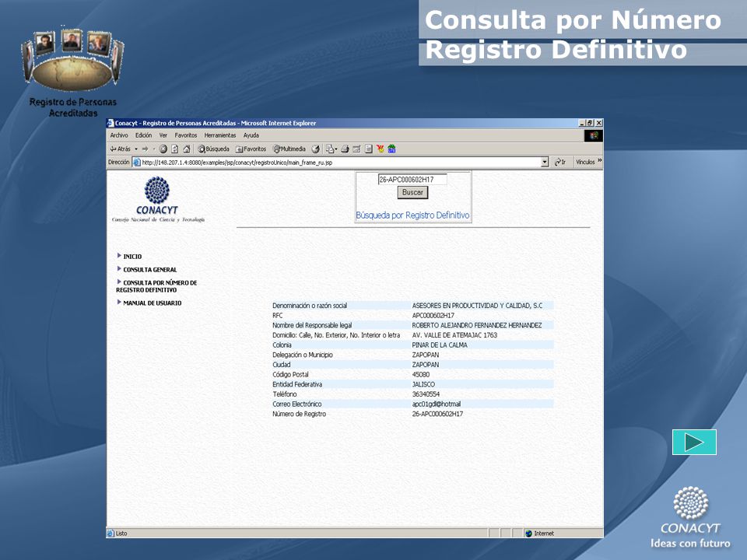Click the RFC value APC000602H17
This screenshot has height=560, width=747.
click(x=433, y=315)
